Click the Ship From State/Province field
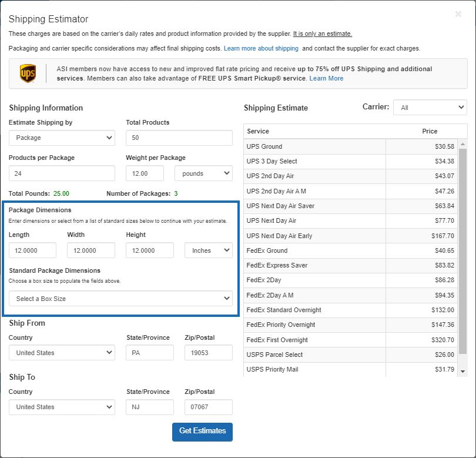This screenshot has width=476, height=458. [x=150, y=353]
